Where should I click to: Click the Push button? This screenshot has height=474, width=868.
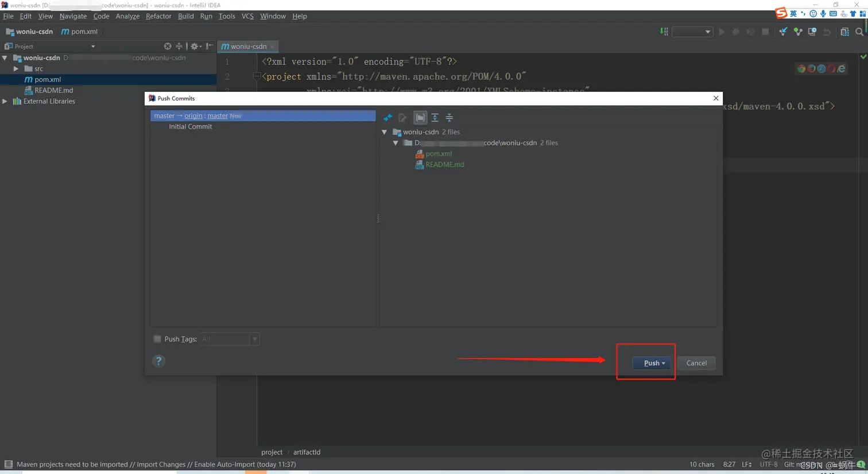[x=651, y=363]
